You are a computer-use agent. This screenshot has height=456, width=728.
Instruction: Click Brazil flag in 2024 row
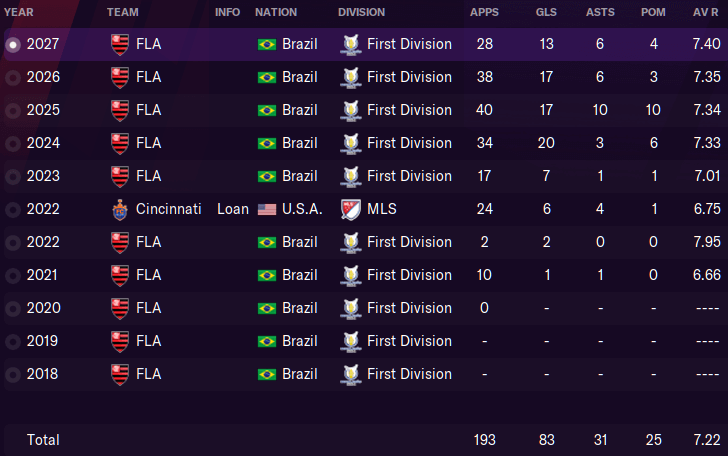[x=267, y=143]
